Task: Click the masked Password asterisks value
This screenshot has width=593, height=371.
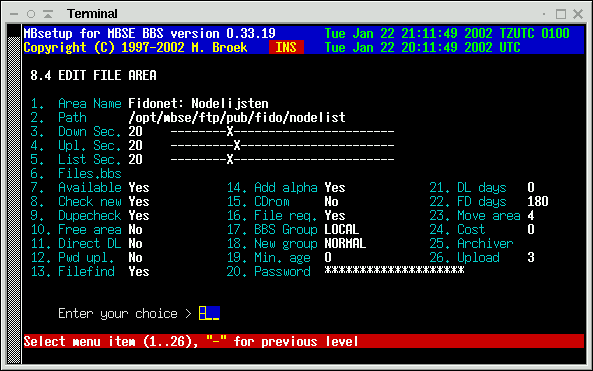Action: click(x=394, y=270)
